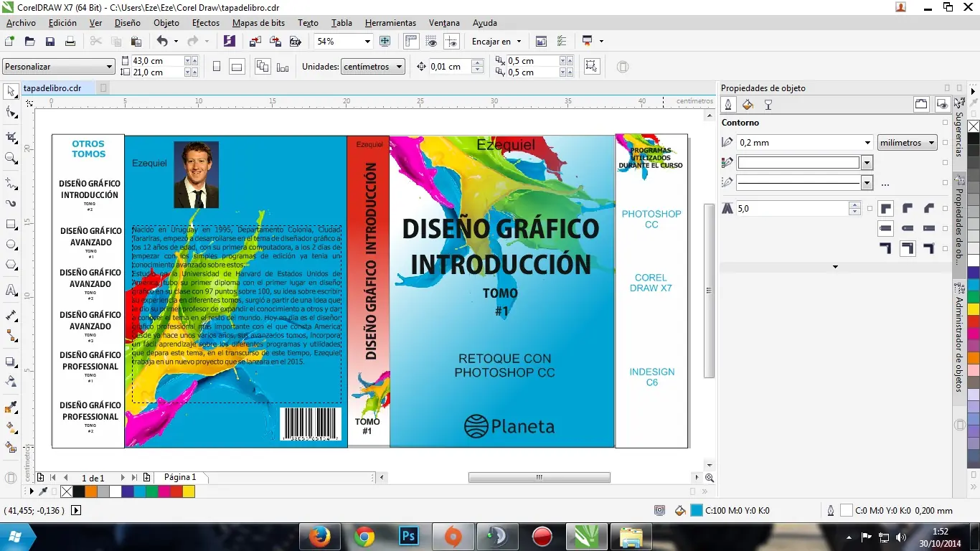The image size is (980, 551).
Task: Expand more Contorno options arrow
Action: tap(835, 267)
